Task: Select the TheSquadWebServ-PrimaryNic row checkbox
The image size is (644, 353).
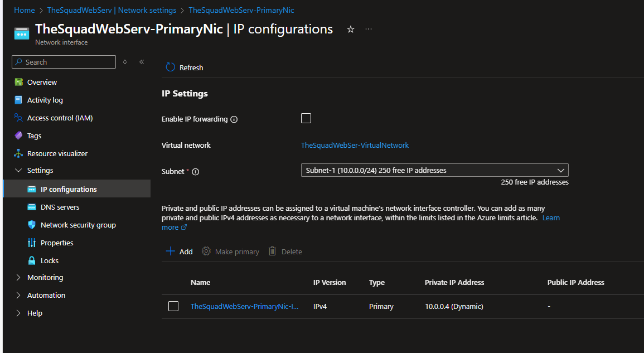Action: (x=173, y=306)
